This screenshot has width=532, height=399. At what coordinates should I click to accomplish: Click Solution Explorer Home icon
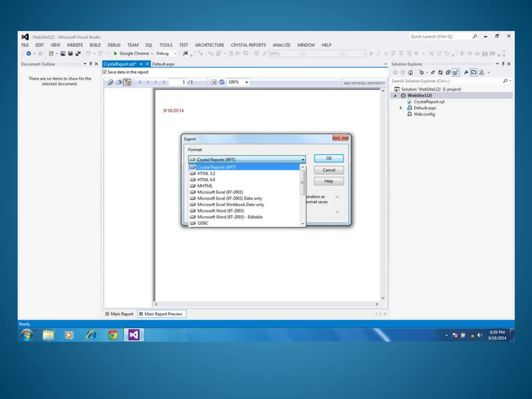(410, 72)
